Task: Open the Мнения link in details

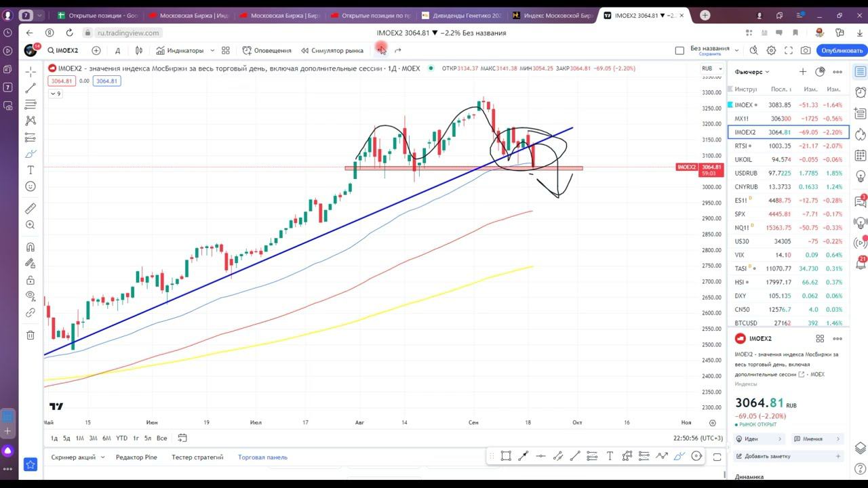Action: coord(818,439)
